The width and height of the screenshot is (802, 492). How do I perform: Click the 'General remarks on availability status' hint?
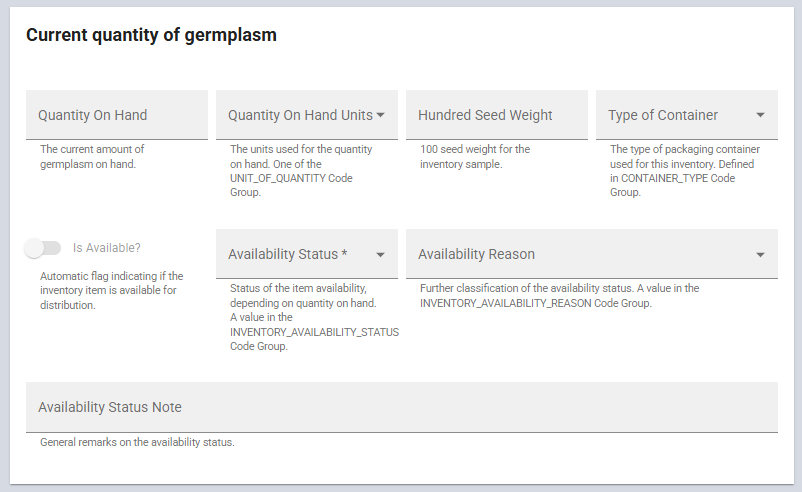pos(137,442)
